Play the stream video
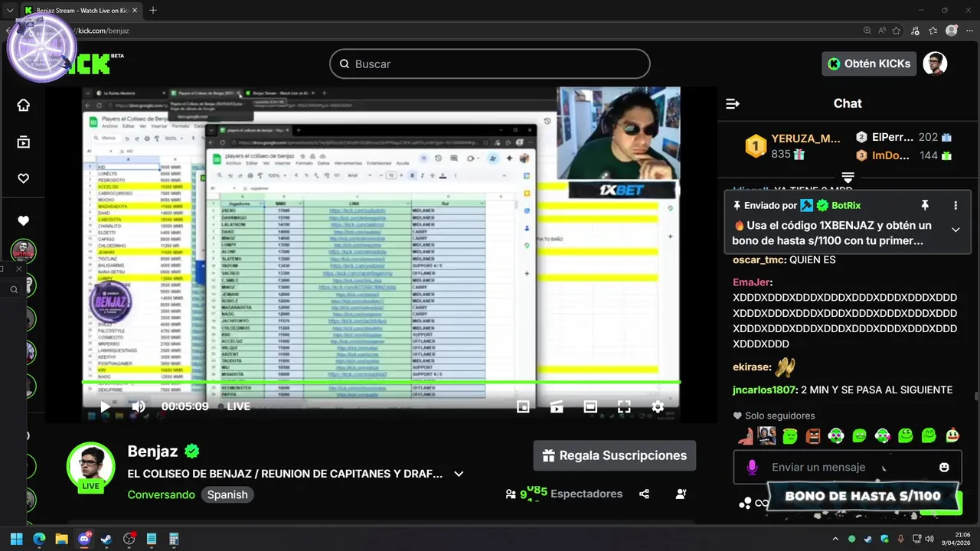Viewport: 980px width, 551px height. tap(105, 406)
